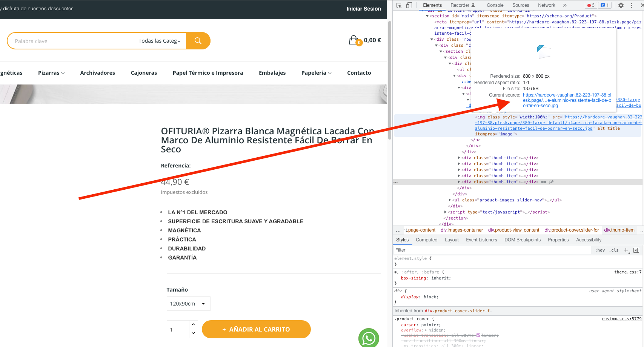Collapse the section id main node
The image size is (644, 347).
427,16
